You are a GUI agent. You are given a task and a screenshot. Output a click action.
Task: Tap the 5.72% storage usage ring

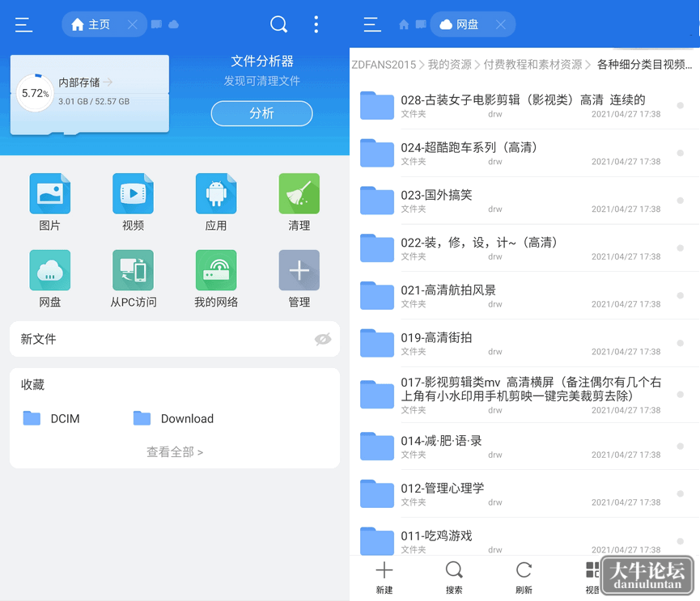(35, 93)
